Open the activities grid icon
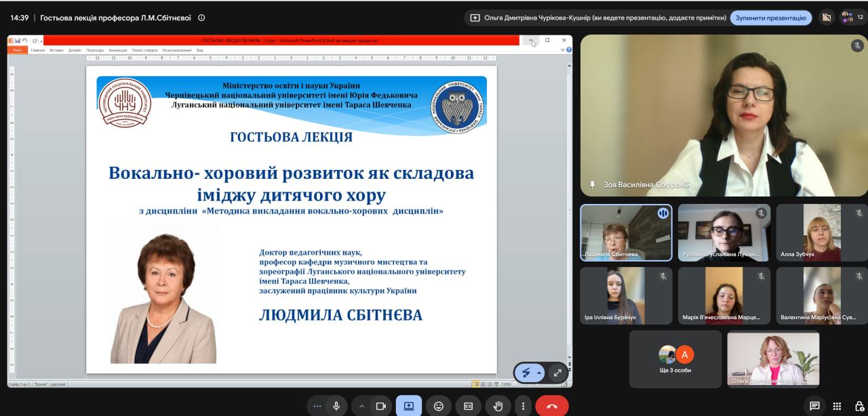The image size is (868, 416). (x=837, y=406)
